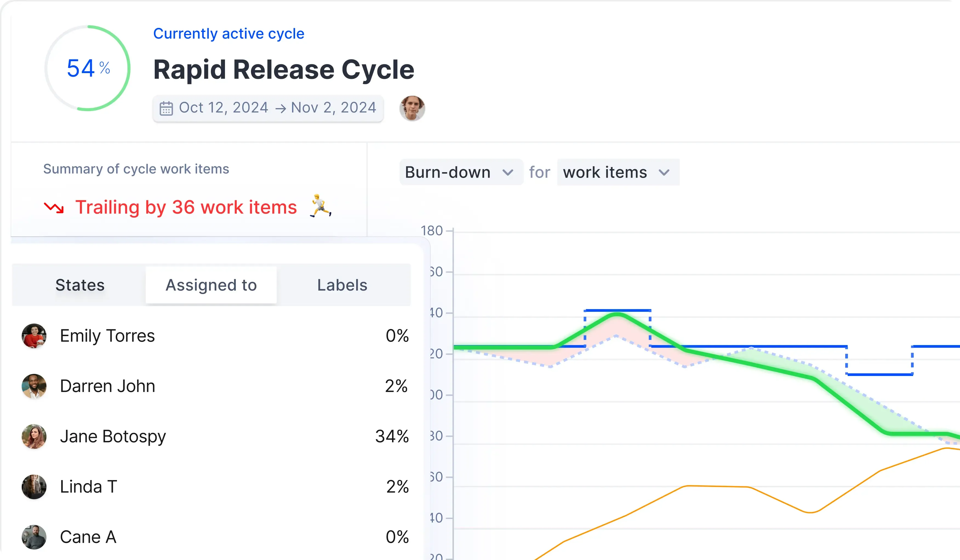Viewport: 960px width, 560px height.
Task: Click Jane Botospy's avatar
Action: point(34,436)
